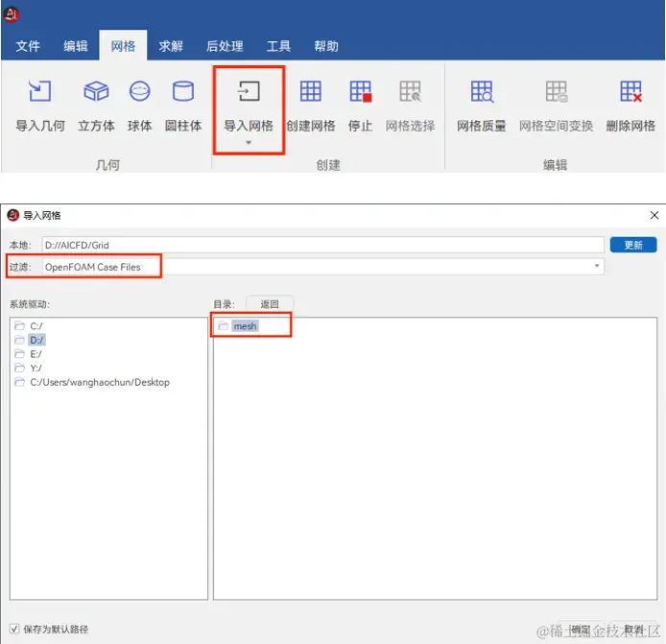The image size is (666, 644).
Task: Click the Stop (停止) mesh icon
Action: coord(361,91)
